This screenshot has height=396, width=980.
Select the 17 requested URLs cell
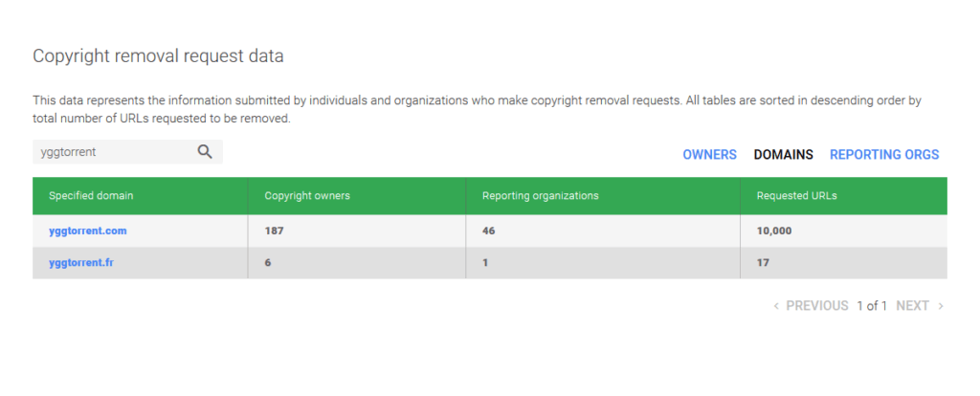tap(844, 262)
